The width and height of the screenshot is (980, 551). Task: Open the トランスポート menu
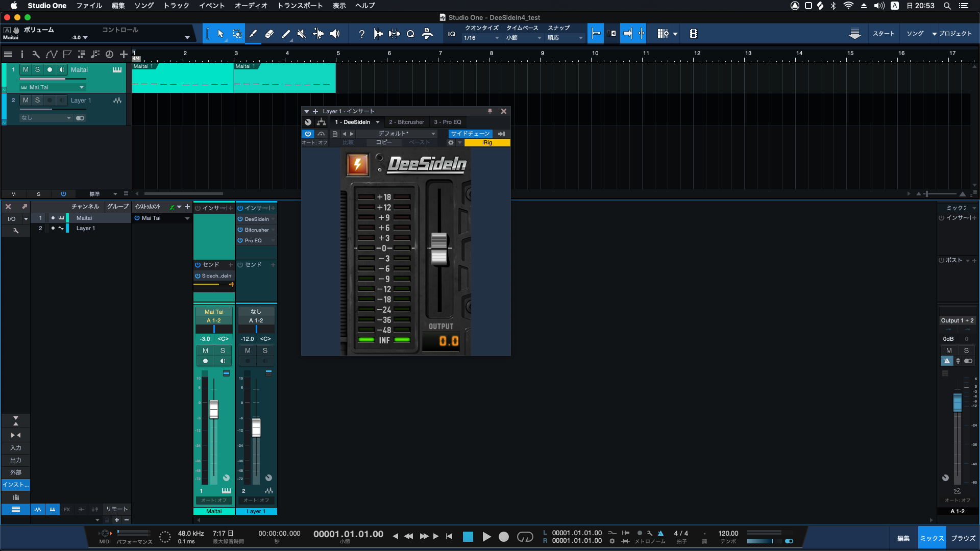(x=300, y=6)
